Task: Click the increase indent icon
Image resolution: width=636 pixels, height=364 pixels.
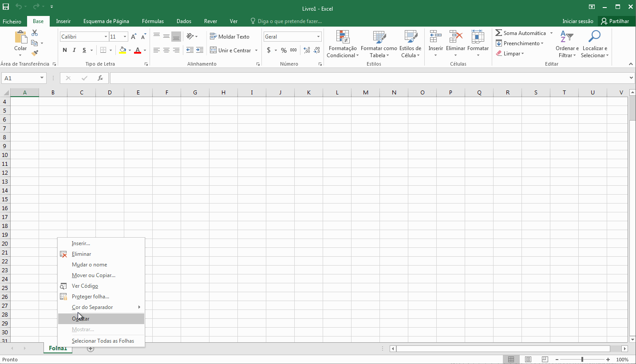Action: coord(200,50)
